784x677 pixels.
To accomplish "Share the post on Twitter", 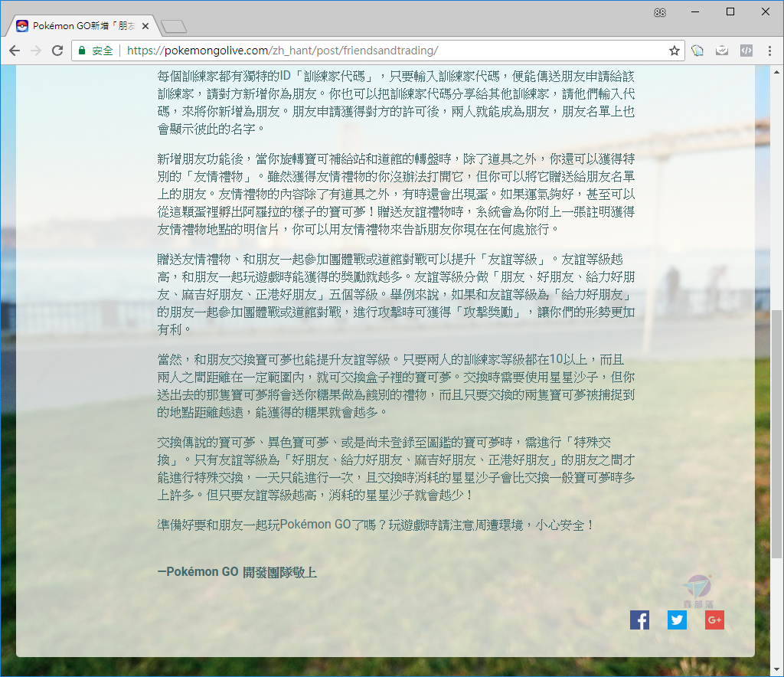I will [677, 620].
